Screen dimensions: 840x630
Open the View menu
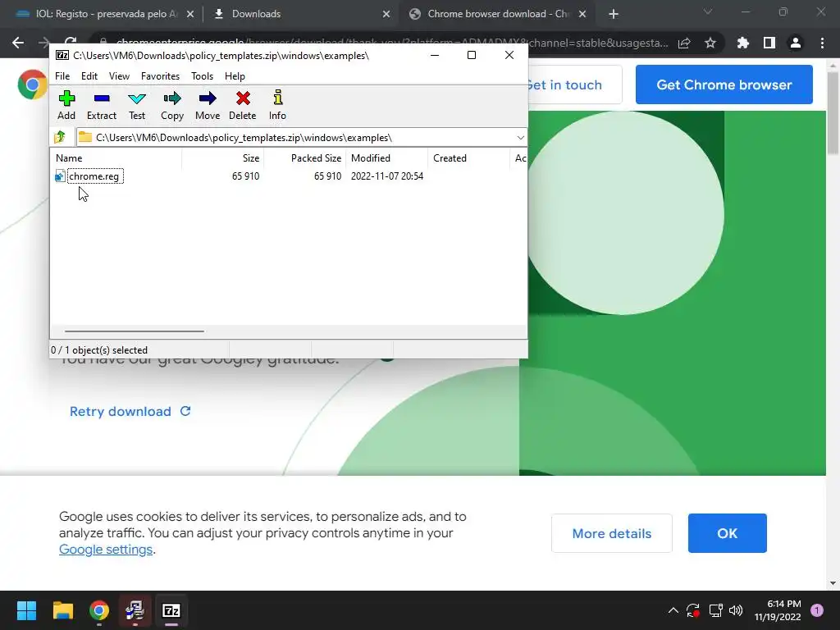click(x=119, y=76)
